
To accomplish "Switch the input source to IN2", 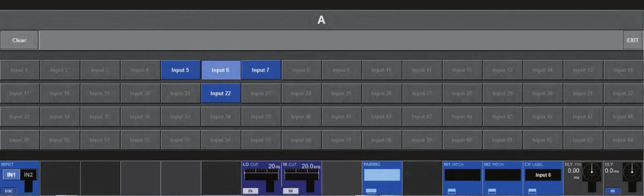I will pyautogui.click(x=28, y=175).
